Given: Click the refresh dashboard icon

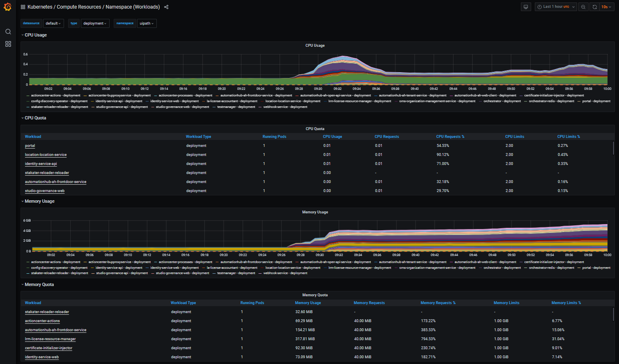Looking at the screenshot, I should [x=594, y=7].
